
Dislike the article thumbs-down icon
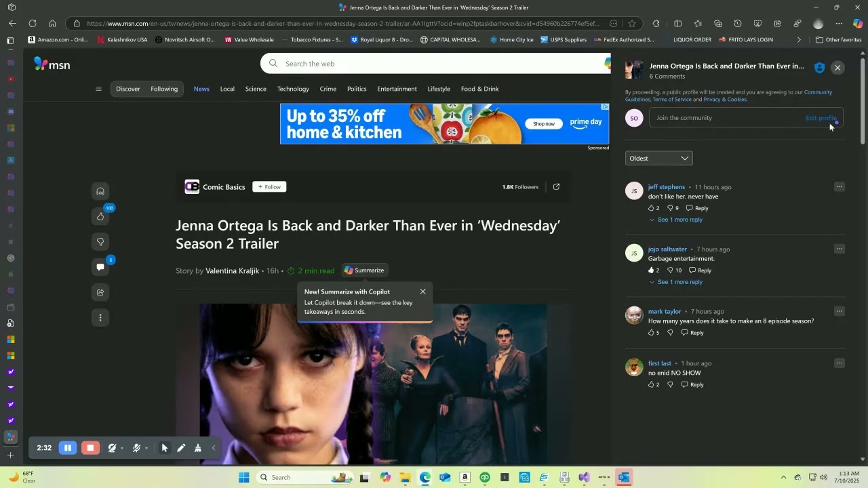[x=100, y=242]
